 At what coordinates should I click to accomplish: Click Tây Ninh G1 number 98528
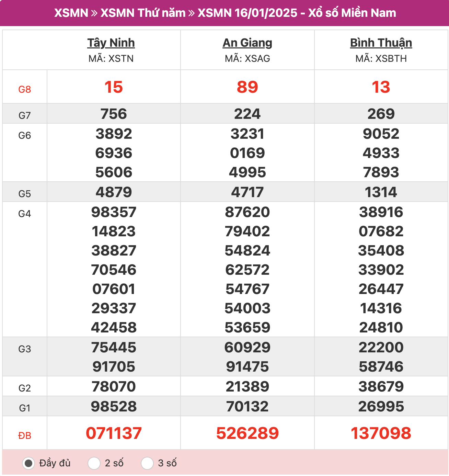114,407
